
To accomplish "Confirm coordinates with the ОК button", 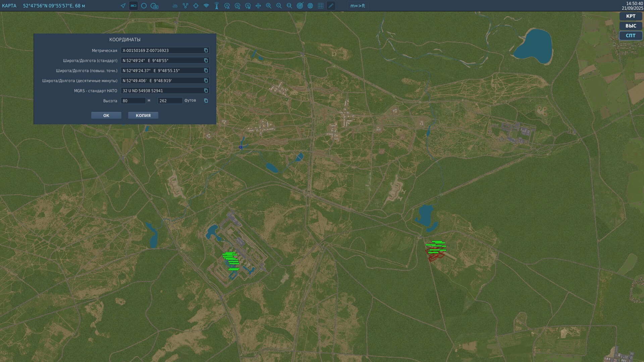I will 106,115.
